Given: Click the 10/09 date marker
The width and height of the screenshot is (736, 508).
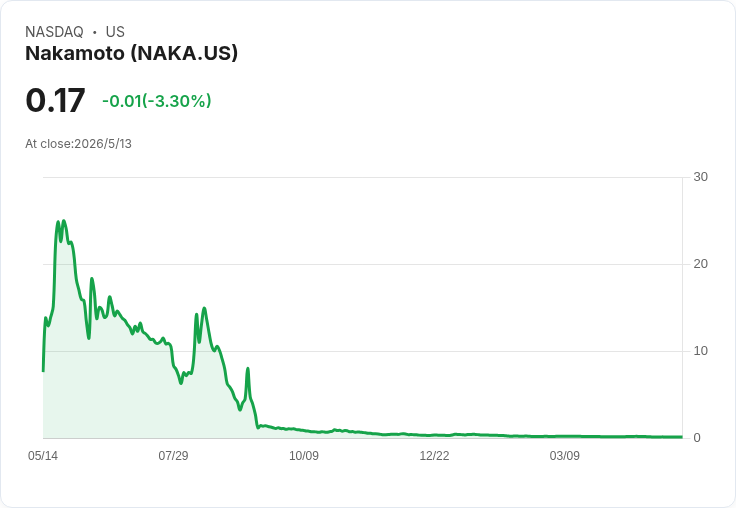Looking at the screenshot, I should [304, 455].
